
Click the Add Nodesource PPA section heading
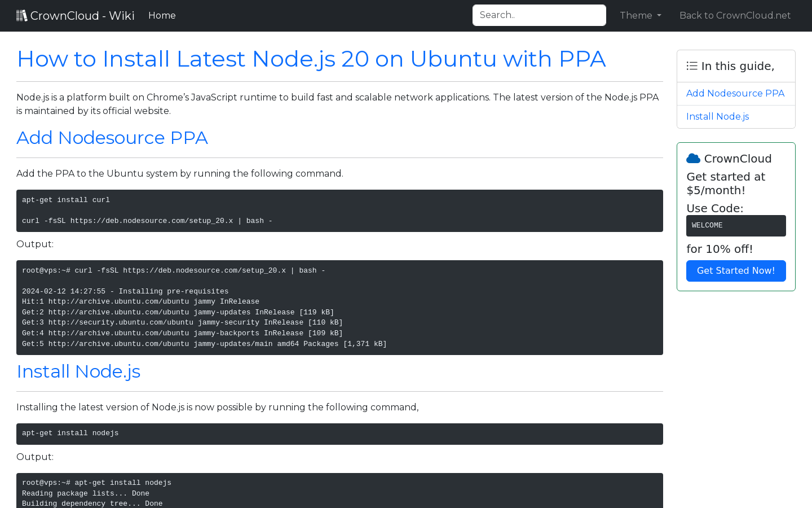click(x=112, y=138)
